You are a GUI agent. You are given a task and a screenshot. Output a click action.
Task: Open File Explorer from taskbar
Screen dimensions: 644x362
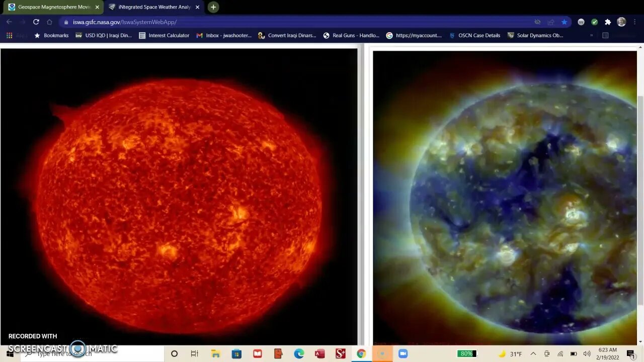pyautogui.click(x=215, y=354)
